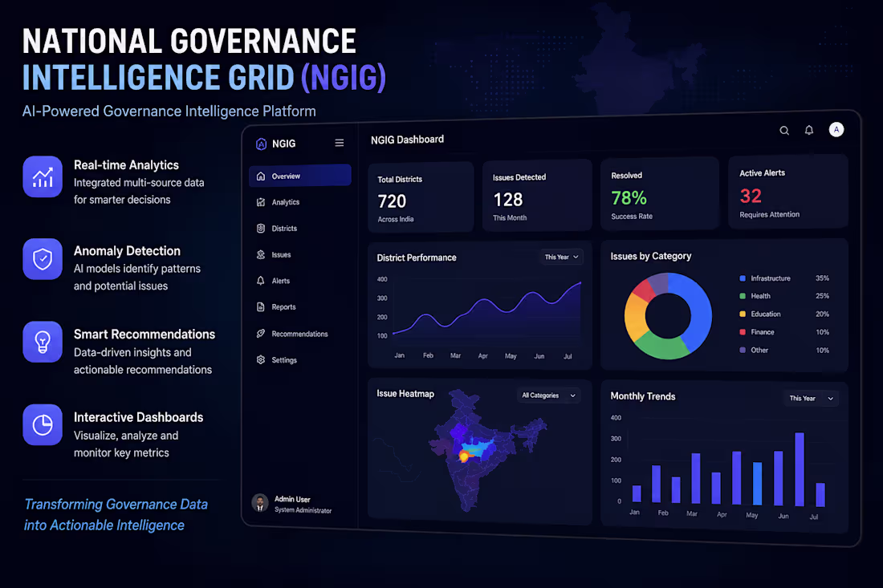Click the Real-time Analytics feature icon
This screenshot has width=883, height=588.
(43, 176)
